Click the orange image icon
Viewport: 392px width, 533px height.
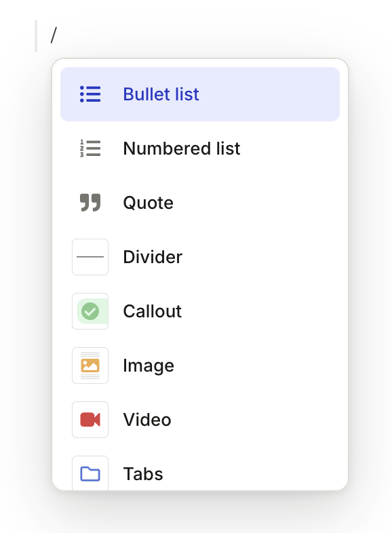[90, 366]
